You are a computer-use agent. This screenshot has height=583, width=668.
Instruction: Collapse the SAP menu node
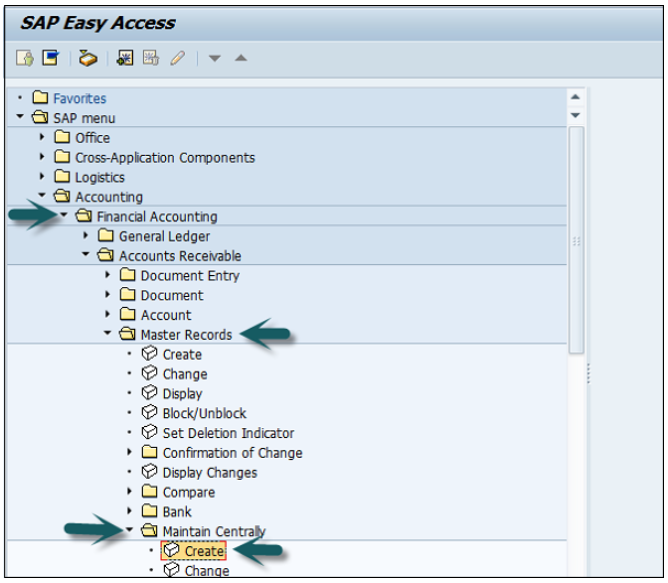tap(20, 116)
